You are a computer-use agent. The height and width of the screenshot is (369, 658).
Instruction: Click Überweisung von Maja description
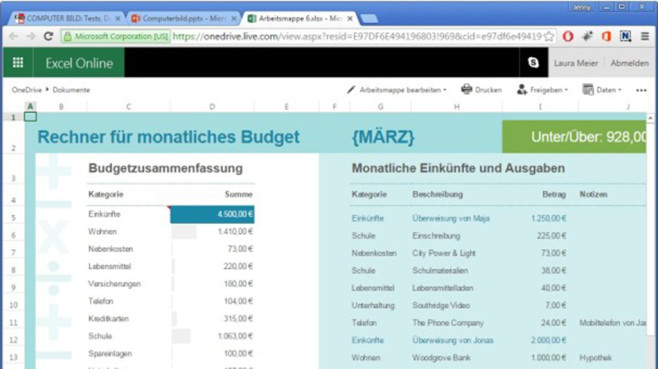(451, 218)
